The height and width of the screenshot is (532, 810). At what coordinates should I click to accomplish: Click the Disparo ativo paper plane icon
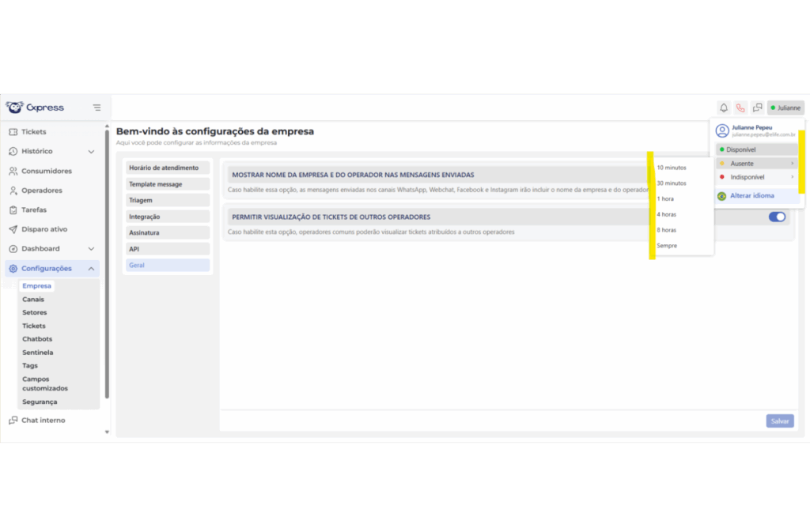[13, 229]
